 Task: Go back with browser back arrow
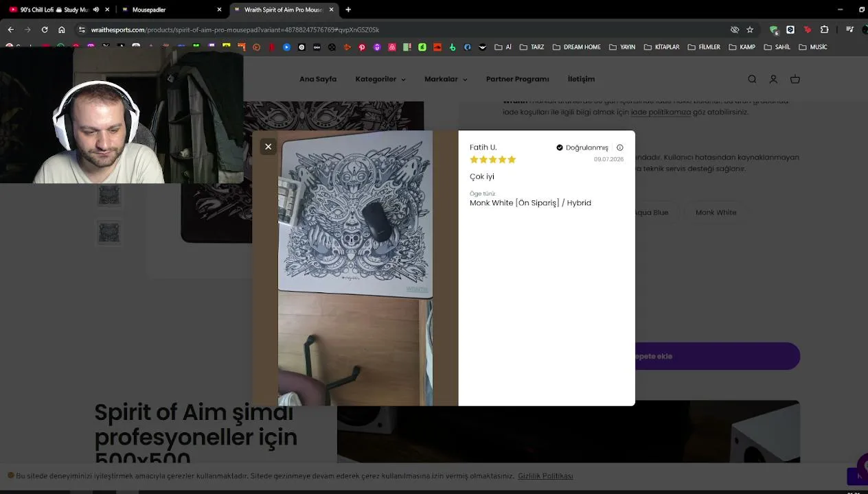pyautogui.click(x=10, y=30)
